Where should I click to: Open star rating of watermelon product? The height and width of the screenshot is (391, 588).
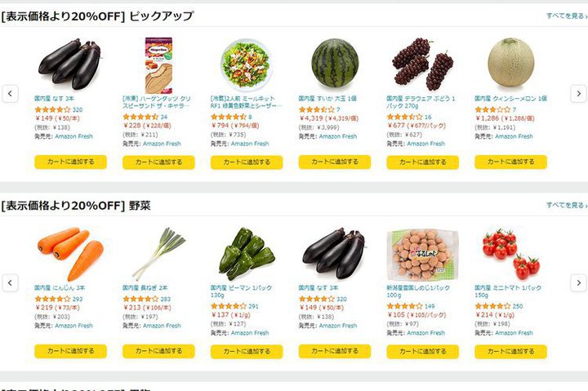tap(316, 109)
